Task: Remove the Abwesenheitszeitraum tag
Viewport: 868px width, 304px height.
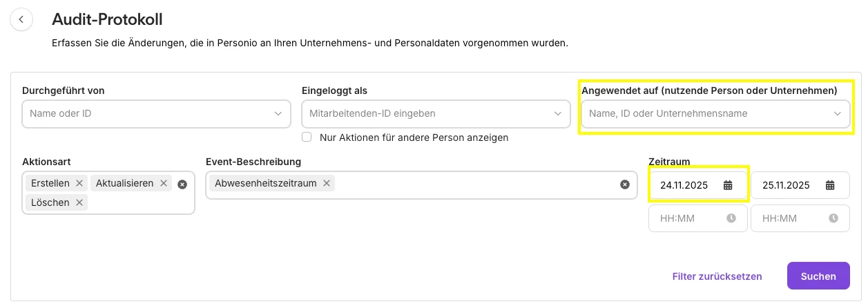Action: pos(327,183)
